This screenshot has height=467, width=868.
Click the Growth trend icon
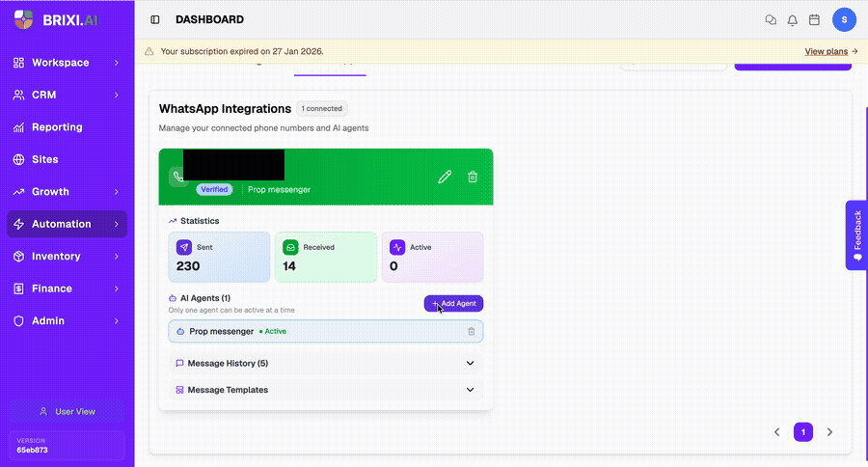[19, 192]
